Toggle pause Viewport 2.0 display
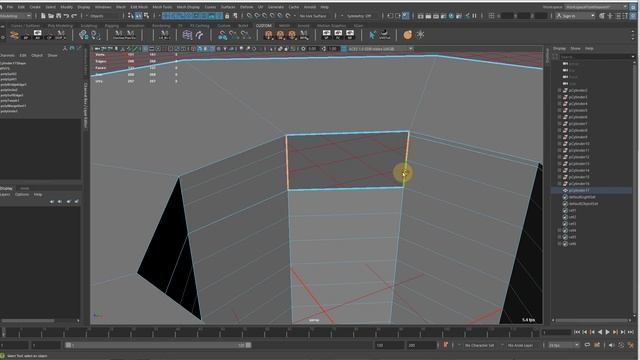Viewport: 640px width, 360px height. point(475,16)
